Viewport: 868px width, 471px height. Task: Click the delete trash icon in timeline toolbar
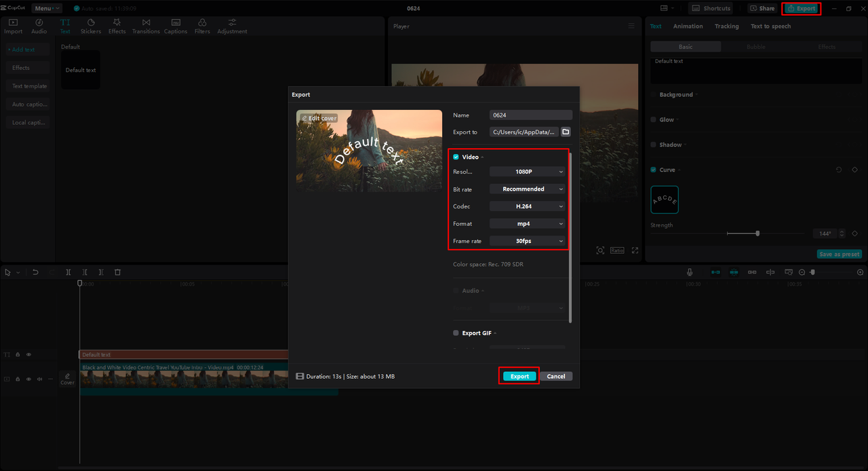pos(117,272)
